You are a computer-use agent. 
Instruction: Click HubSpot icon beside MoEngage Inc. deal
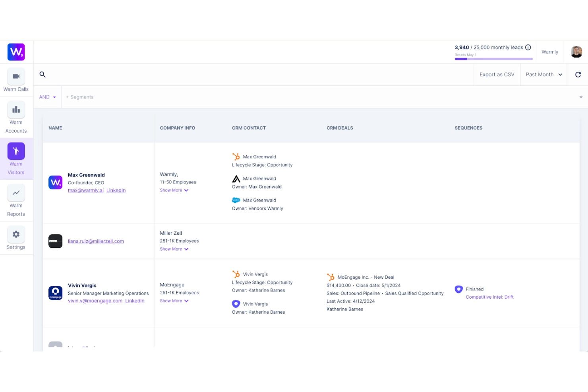click(331, 277)
